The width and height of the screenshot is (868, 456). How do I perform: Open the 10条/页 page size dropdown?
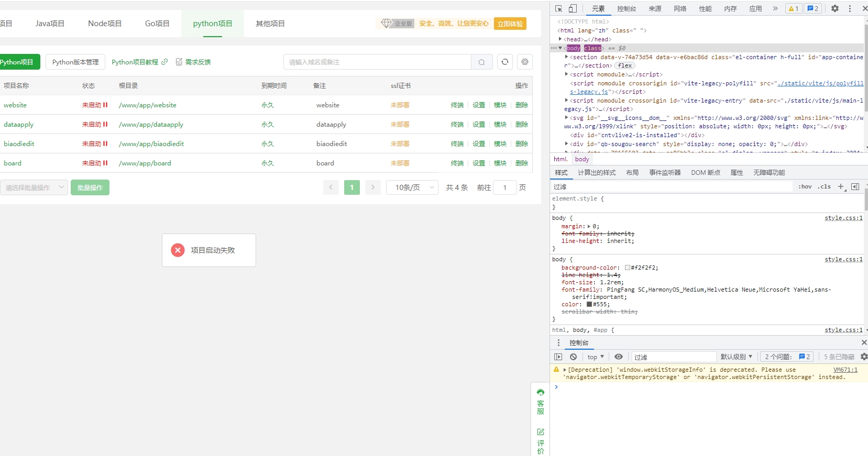[x=412, y=187]
